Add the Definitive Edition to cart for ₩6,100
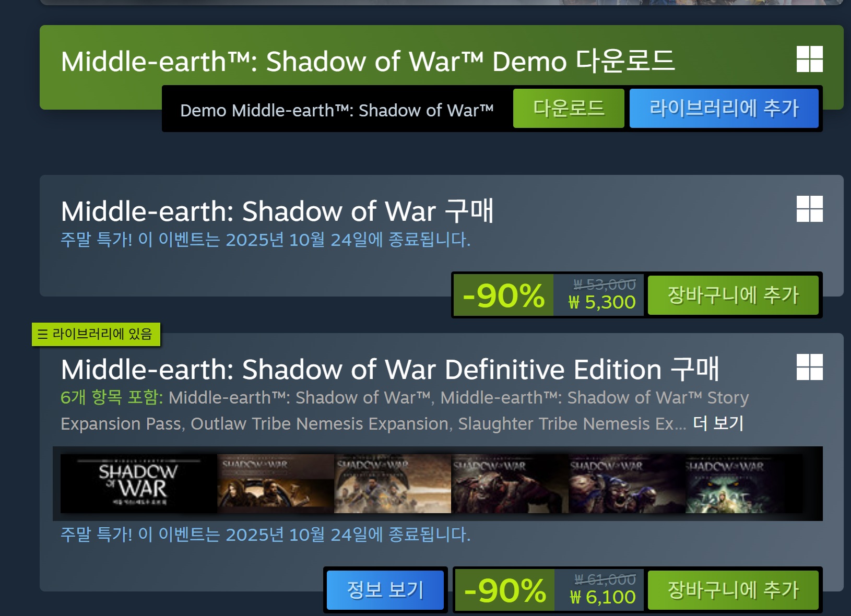Screen dimensions: 851x616 tap(733, 590)
